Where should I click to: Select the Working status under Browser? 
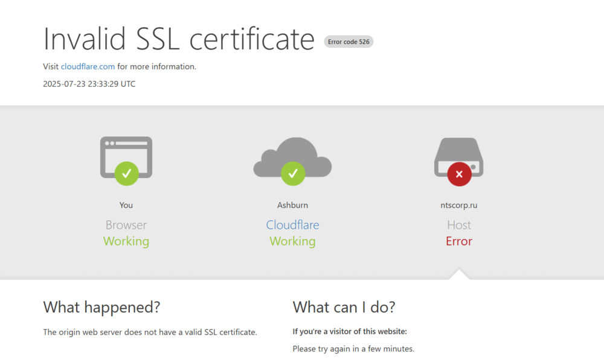126,241
